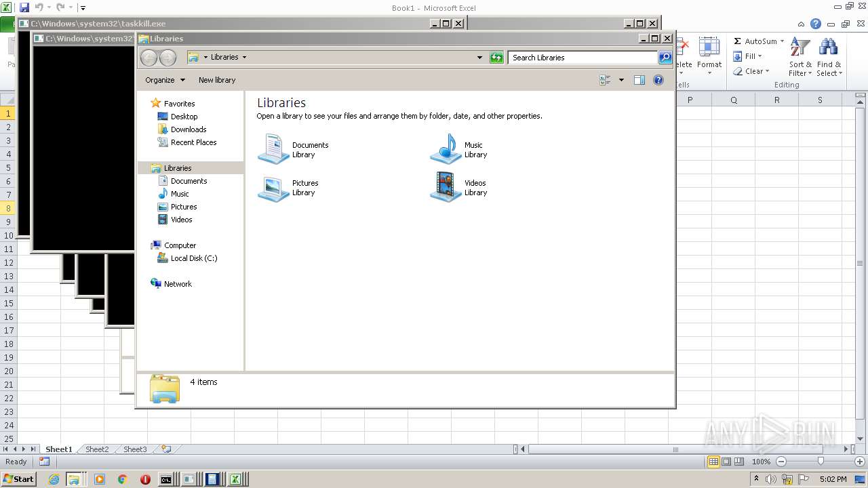Viewport: 868px width, 488px height.
Task: Zoom in with plus button
Action: pos(860,462)
